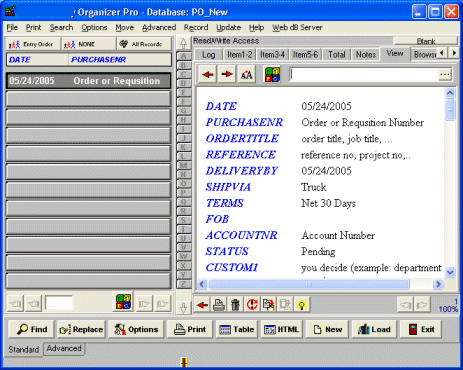Click the copy record icon
The height and width of the screenshot is (370, 463).
(x=269, y=305)
